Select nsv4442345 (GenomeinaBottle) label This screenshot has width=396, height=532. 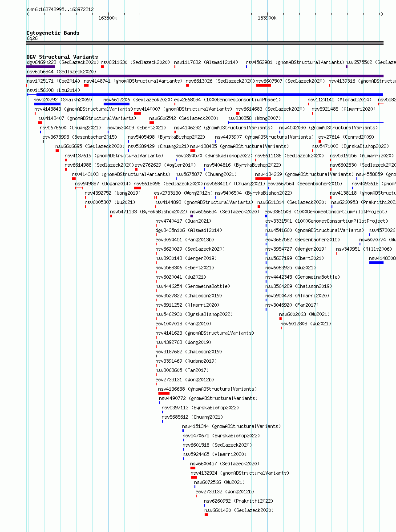coord(302,277)
